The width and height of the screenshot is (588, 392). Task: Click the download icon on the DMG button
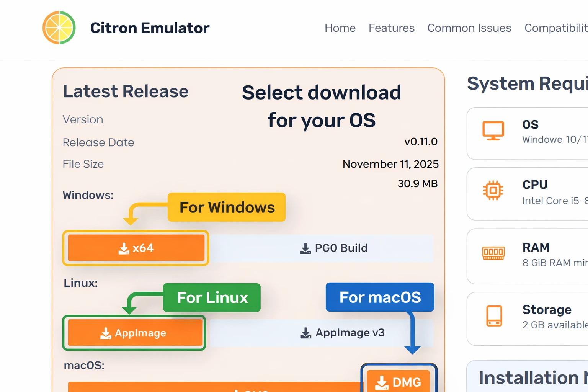(x=382, y=382)
